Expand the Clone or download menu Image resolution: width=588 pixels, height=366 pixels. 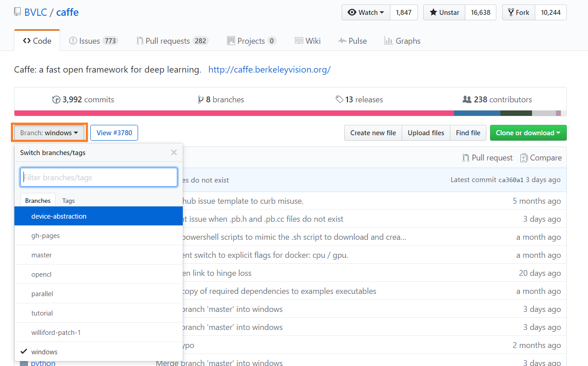[528, 133]
